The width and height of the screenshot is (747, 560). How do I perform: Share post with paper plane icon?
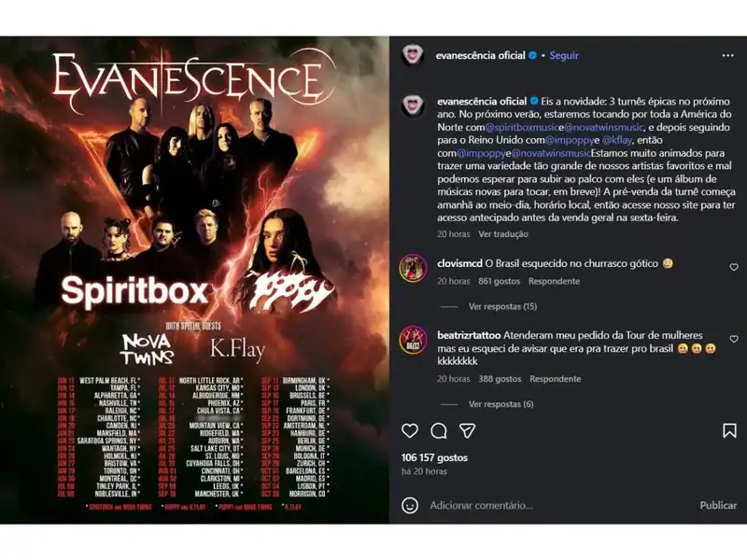(468, 430)
